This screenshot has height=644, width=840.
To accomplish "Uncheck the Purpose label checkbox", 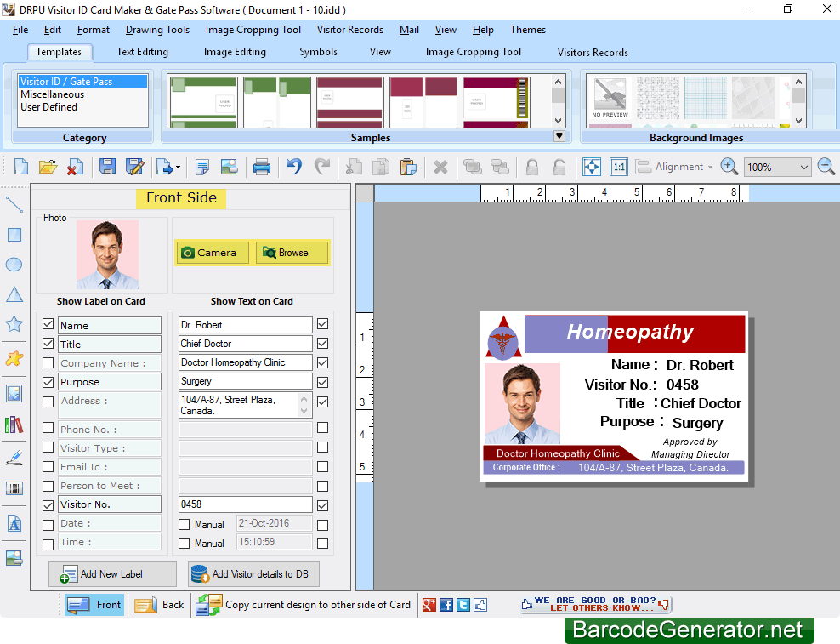I will [x=48, y=382].
